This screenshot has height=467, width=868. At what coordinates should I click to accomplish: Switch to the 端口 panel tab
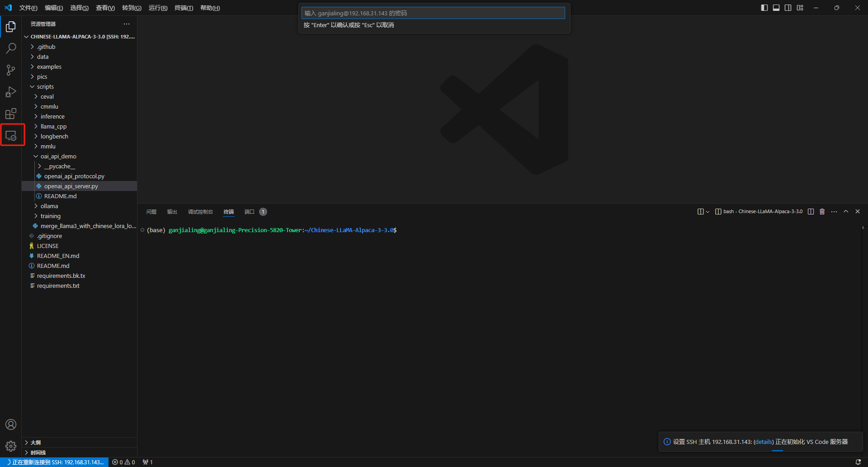[x=250, y=212]
